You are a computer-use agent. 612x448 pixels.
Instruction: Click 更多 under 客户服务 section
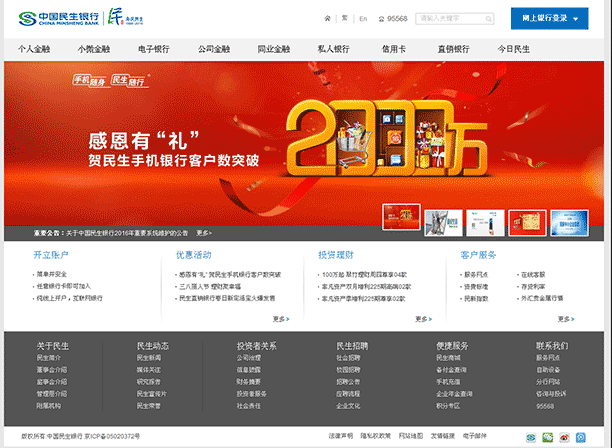[x=566, y=319]
